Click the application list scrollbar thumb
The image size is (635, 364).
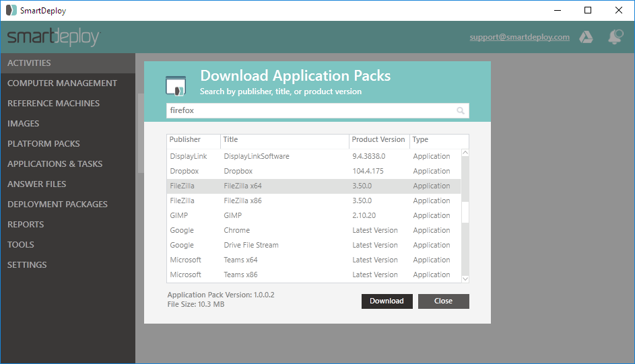[465, 212]
